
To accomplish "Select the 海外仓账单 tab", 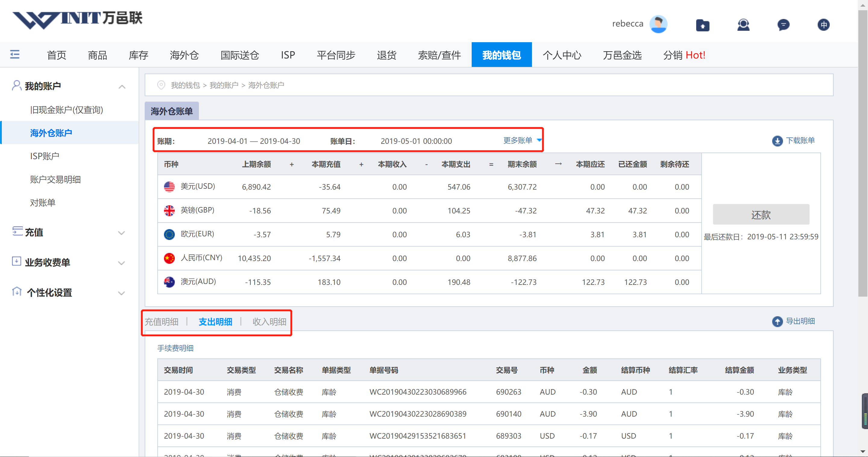I will click(x=171, y=111).
